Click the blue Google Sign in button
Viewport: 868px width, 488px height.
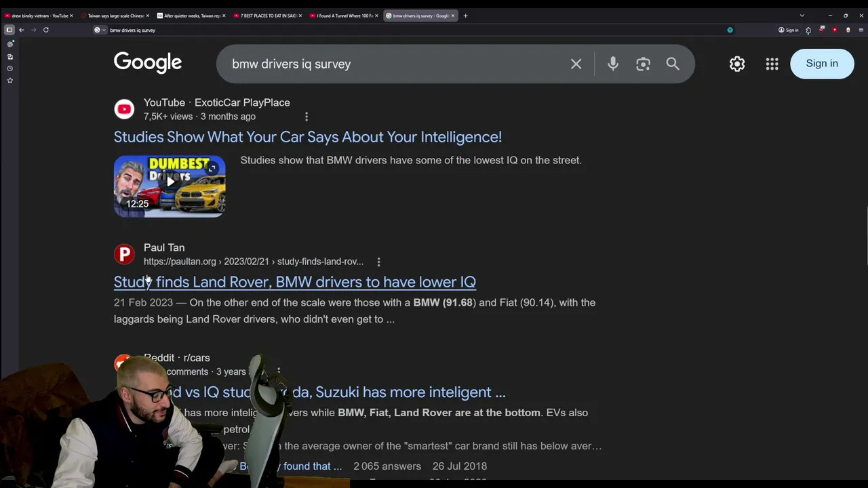[x=822, y=64]
